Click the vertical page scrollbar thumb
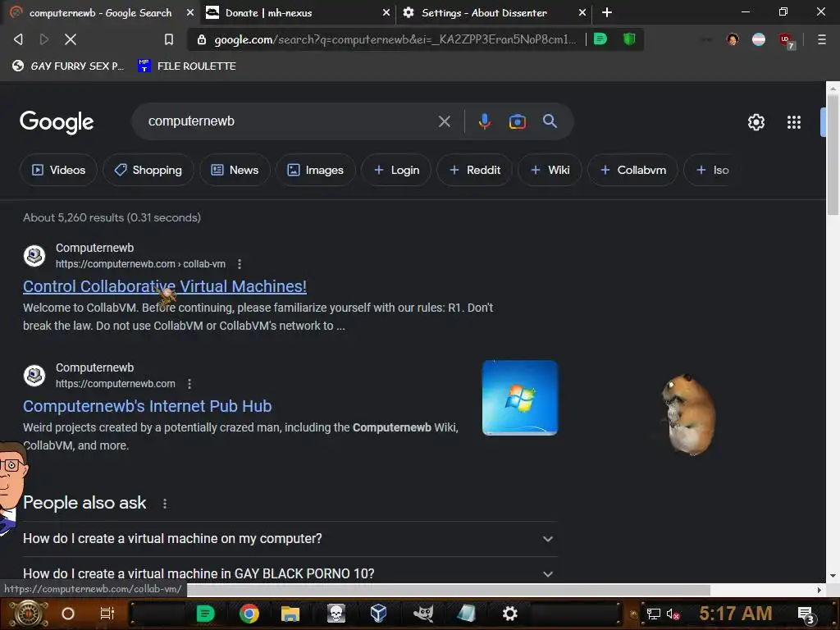840x630 pixels. click(833, 154)
